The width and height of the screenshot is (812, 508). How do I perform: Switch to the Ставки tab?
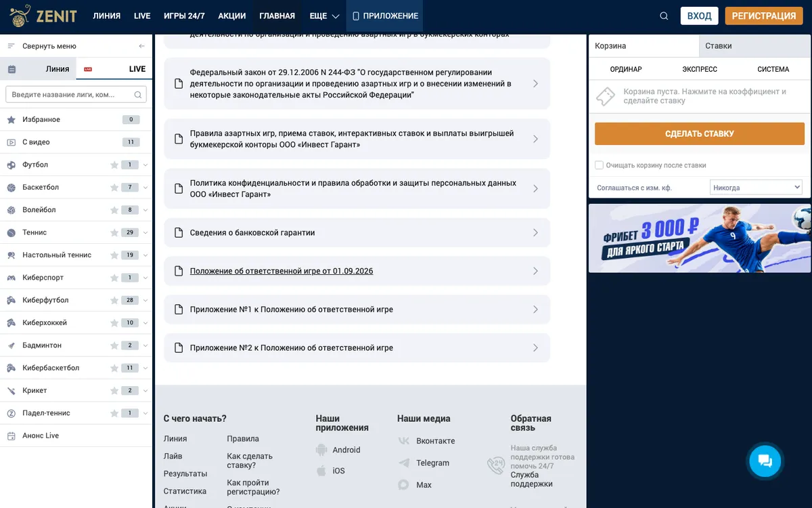click(754, 46)
